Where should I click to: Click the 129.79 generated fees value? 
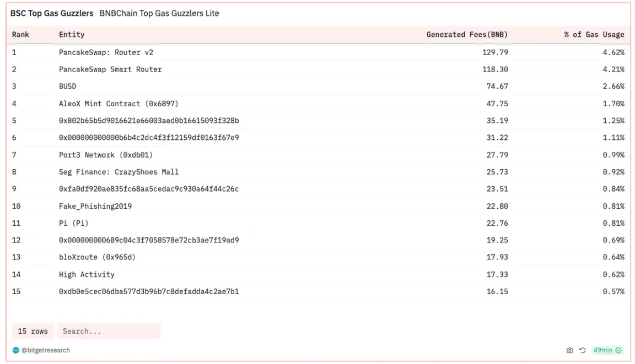[494, 52]
